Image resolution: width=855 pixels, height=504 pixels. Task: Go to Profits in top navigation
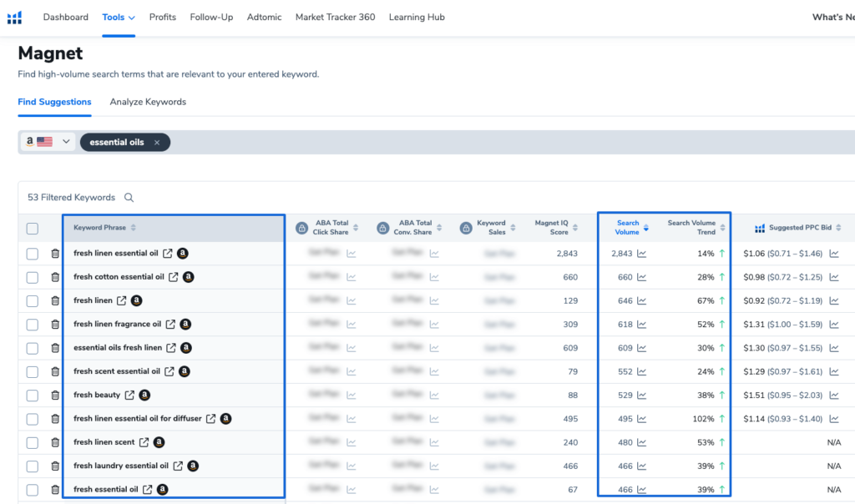point(163,18)
